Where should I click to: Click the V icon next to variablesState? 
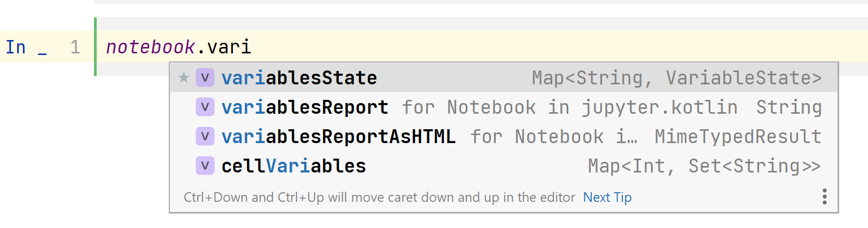pyautogui.click(x=205, y=78)
